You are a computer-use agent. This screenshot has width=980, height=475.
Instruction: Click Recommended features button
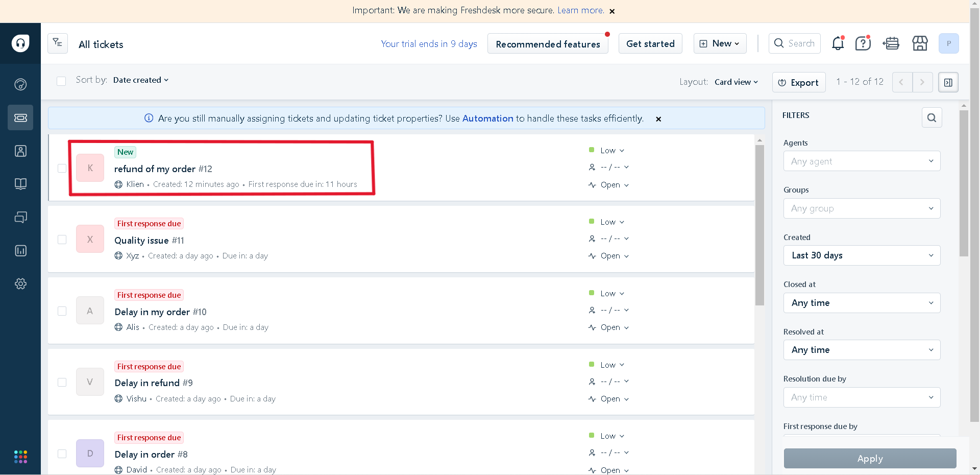point(548,44)
